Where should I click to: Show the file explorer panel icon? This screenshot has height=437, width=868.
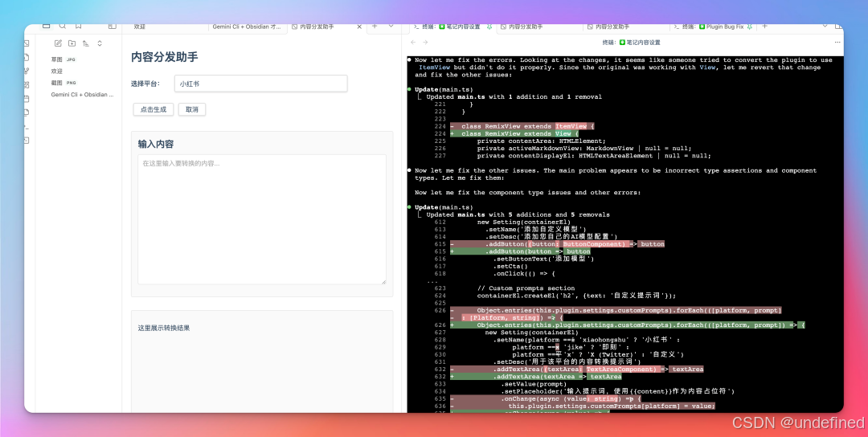[47, 26]
